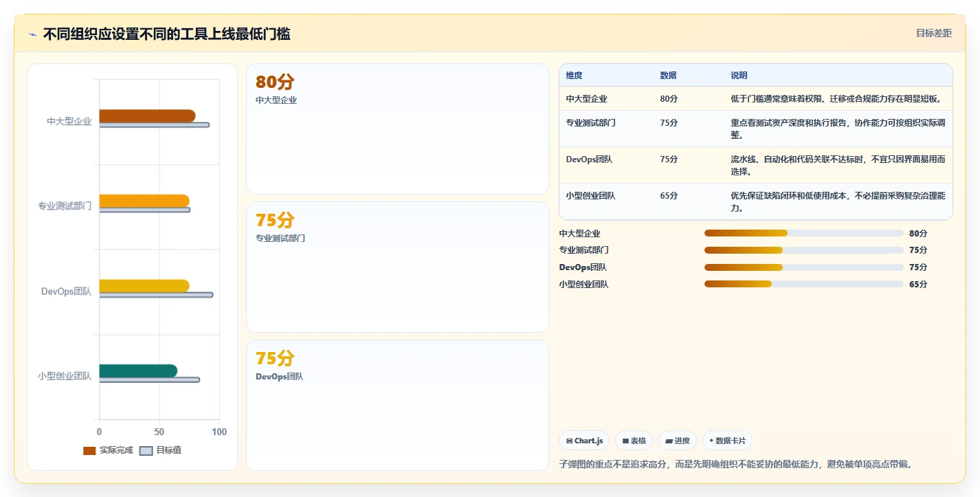Select the Chart.js tag pill
The height and width of the screenshot is (497, 980).
pos(584,441)
